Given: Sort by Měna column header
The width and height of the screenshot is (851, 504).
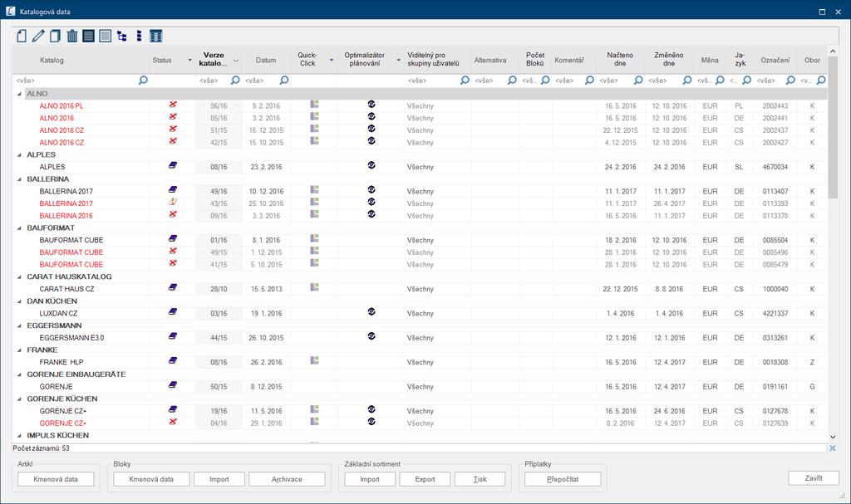Looking at the screenshot, I should (710, 61).
